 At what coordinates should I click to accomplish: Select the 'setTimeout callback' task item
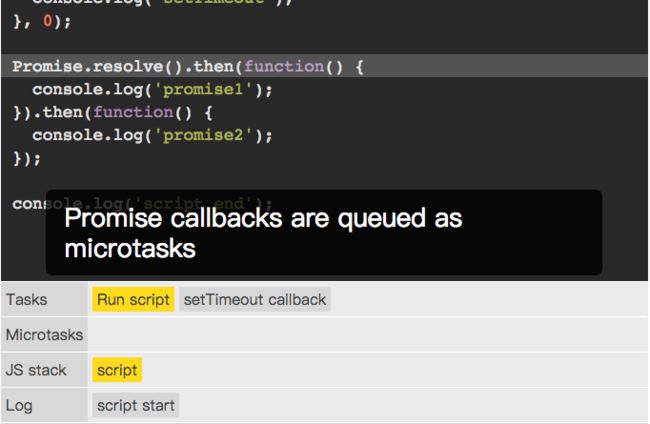pos(255,300)
